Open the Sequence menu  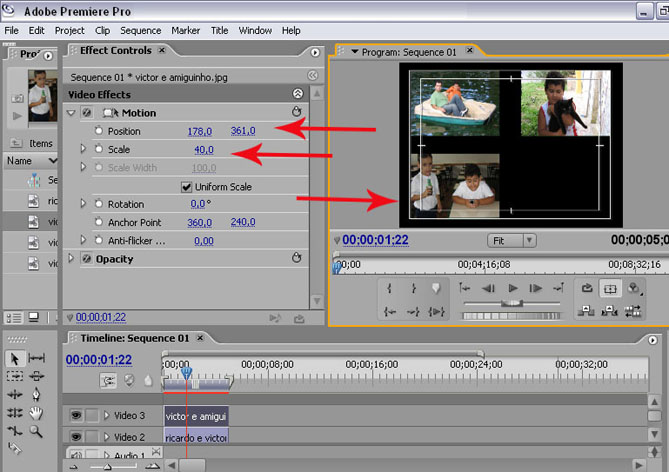(140, 31)
